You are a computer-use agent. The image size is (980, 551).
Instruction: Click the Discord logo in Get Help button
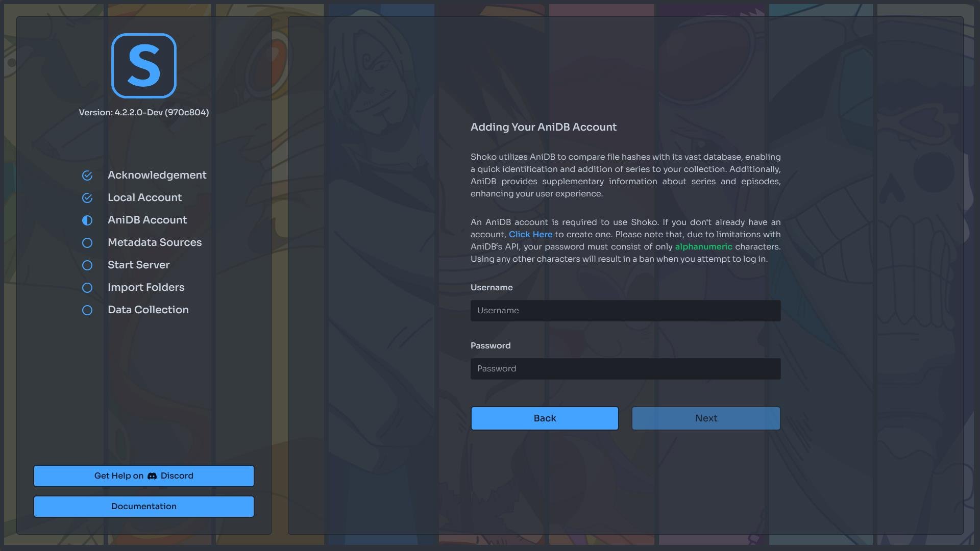coord(152,477)
